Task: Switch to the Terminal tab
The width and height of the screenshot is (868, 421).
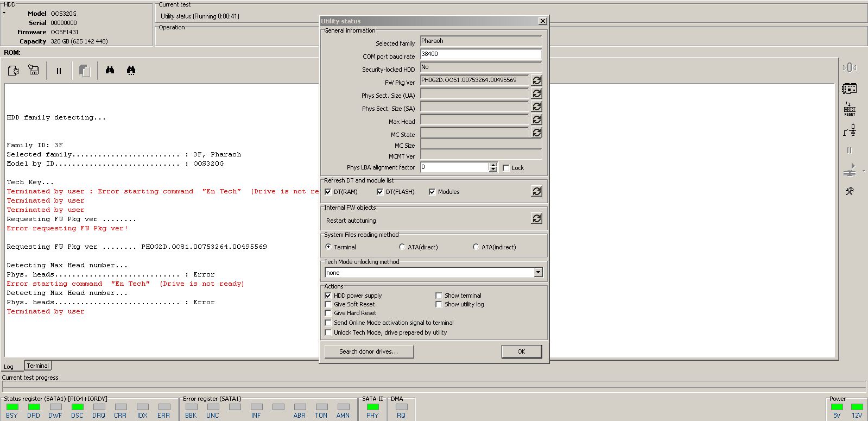Action: pos(38,366)
